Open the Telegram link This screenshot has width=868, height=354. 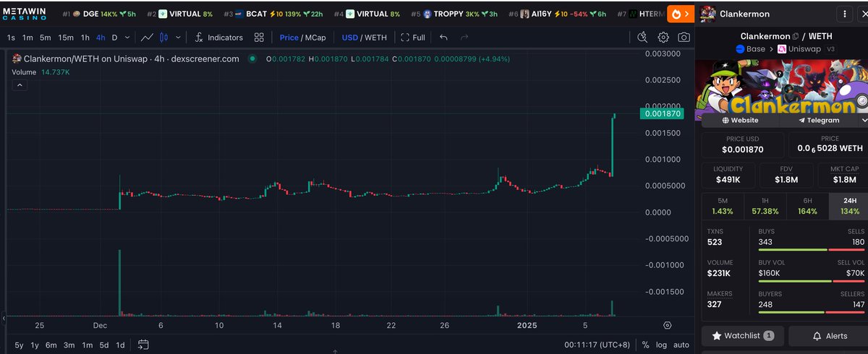[x=818, y=121]
